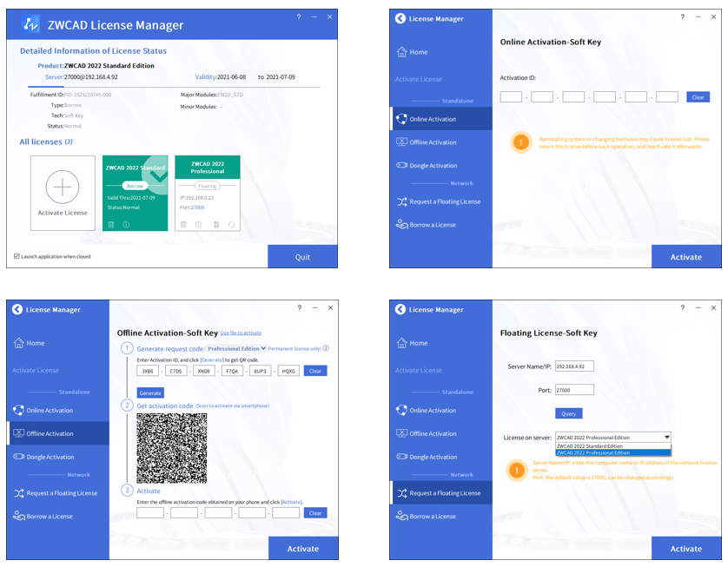Select the ZWCAD 2022 Standard license card
The image size is (728, 567).
pyautogui.click(x=136, y=193)
